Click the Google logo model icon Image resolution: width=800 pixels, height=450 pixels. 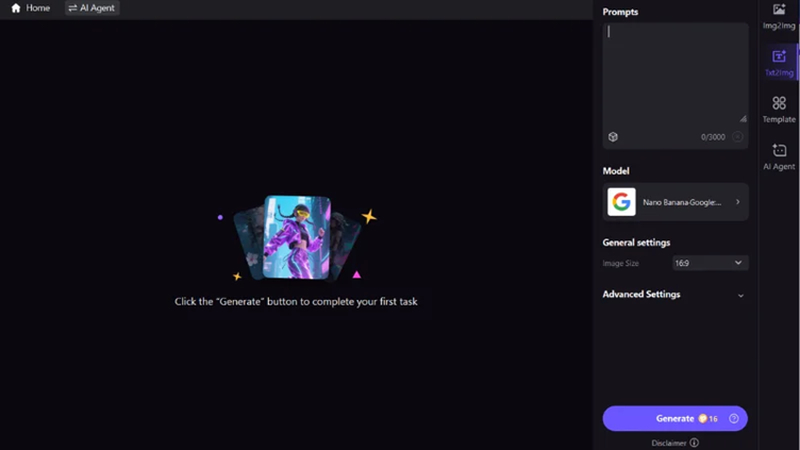tap(621, 202)
